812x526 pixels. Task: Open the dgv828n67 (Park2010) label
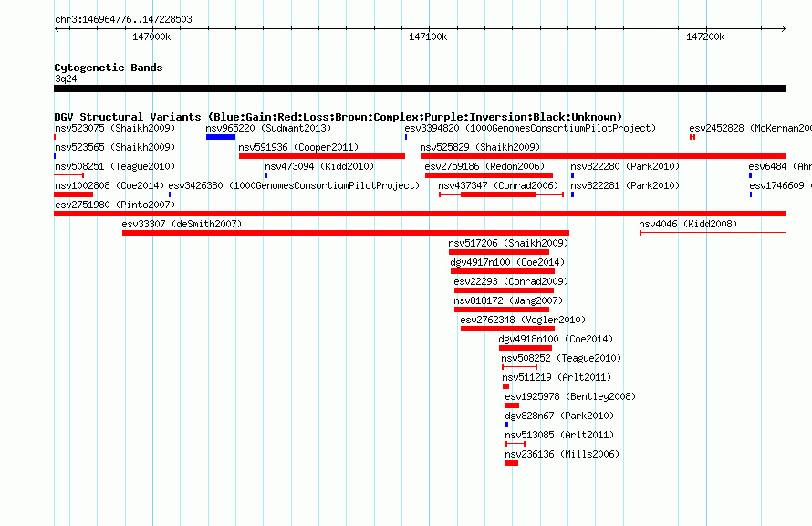coord(559,416)
